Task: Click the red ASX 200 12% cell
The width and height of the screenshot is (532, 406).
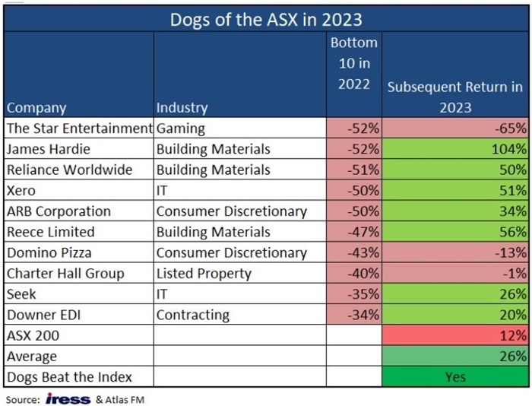Action: pos(455,335)
